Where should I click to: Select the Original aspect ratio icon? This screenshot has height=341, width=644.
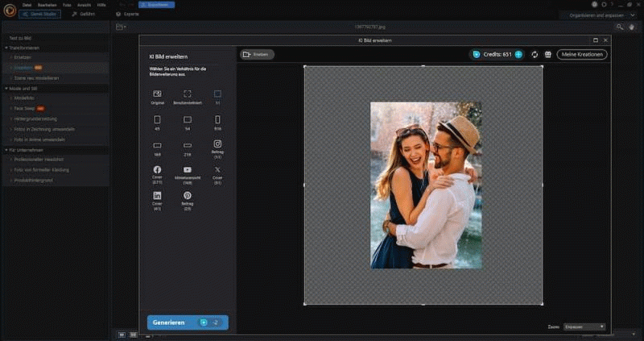tap(157, 94)
